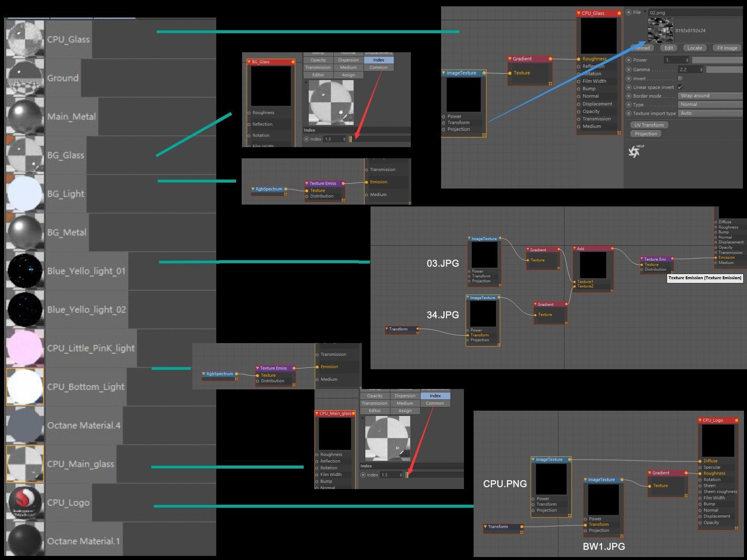Click the Power slider bar
The image size is (747, 560).
pyautogui.click(x=717, y=60)
